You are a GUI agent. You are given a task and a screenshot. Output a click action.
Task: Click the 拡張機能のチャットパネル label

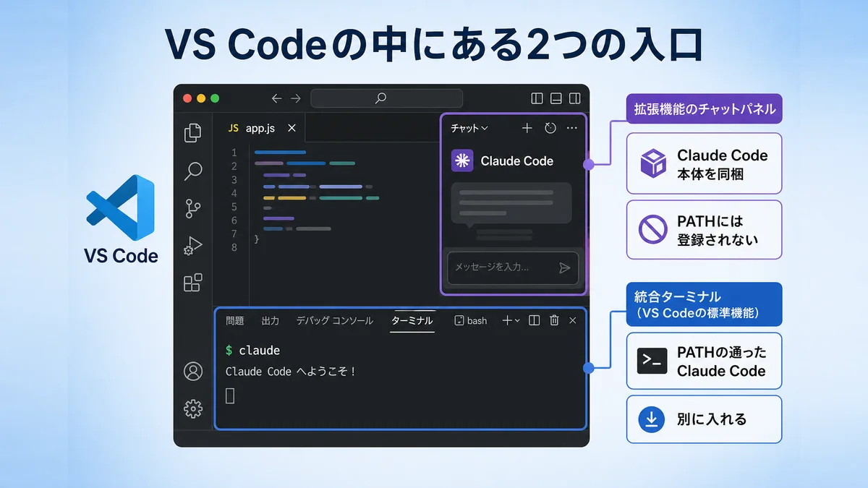(705, 109)
